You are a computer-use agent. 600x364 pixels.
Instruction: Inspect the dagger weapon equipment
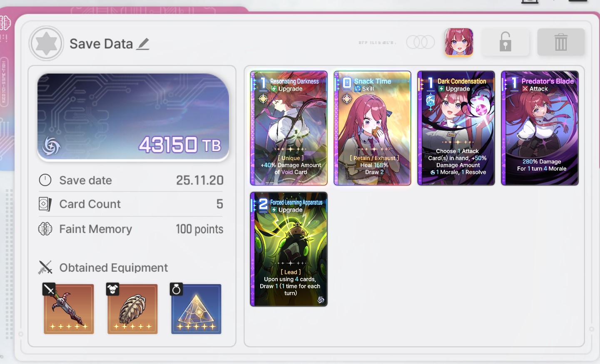[x=69, y=309]
